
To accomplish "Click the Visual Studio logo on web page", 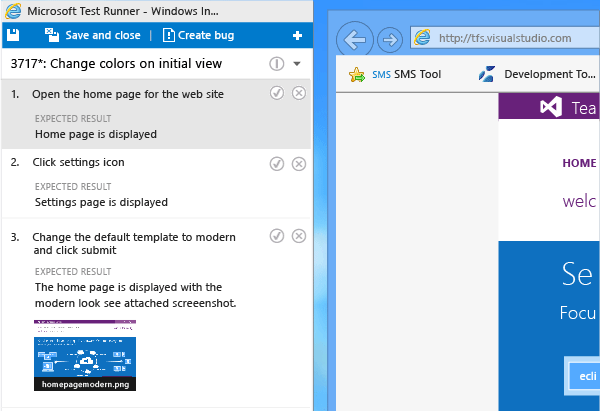I will [x=551, y=107].
